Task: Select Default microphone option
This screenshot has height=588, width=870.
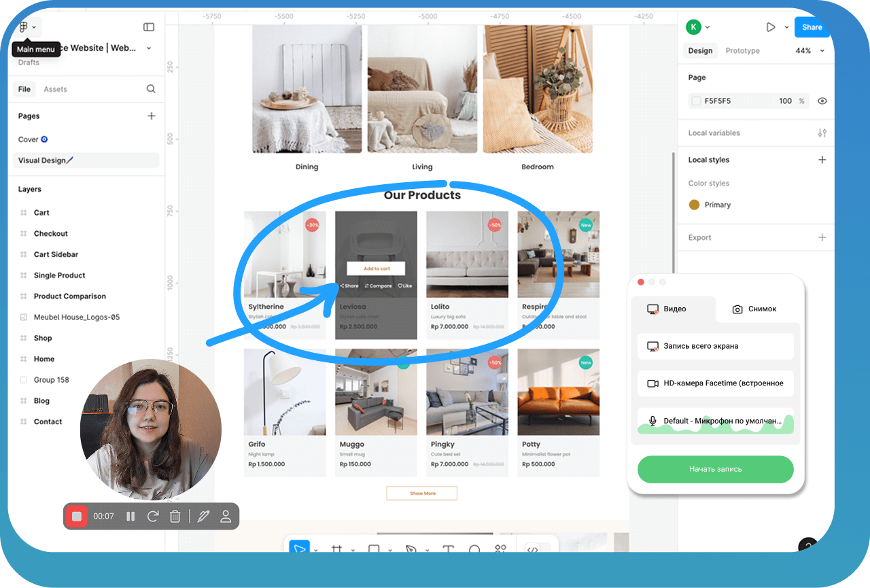Action: [716, 421]
